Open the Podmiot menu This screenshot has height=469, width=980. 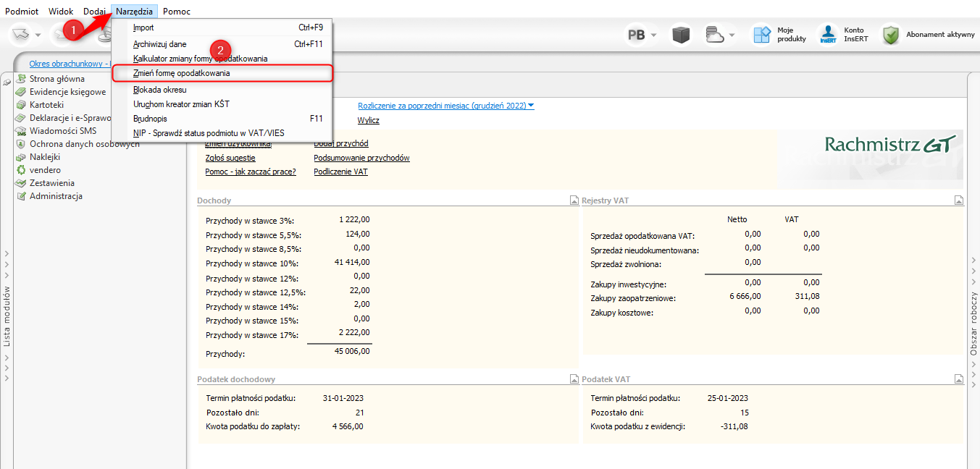click(x=22, y=12)
